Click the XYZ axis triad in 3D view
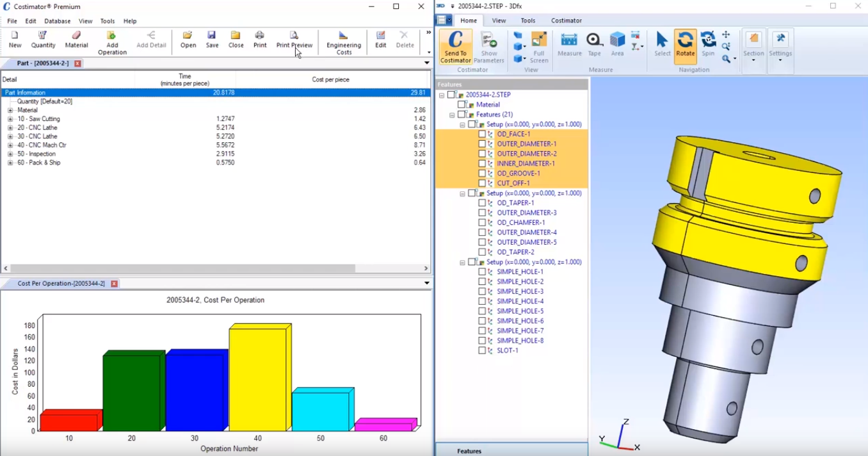Viewport: 868px width, 456px height. (x=619, y=437)
